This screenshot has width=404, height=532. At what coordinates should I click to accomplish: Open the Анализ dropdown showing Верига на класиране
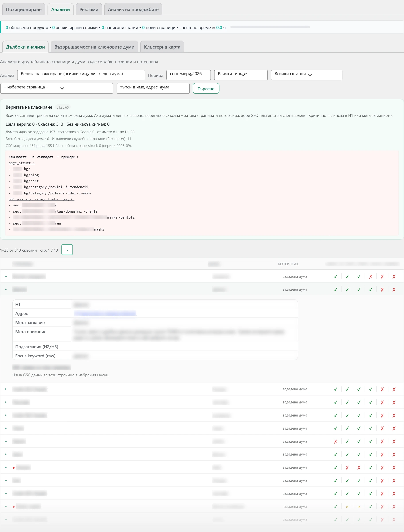pos(81,75)
